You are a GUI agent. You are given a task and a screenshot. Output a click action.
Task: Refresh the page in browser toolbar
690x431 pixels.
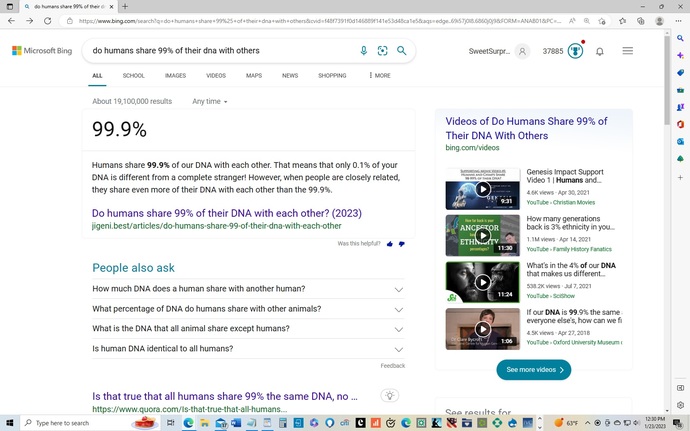point(48,21)
